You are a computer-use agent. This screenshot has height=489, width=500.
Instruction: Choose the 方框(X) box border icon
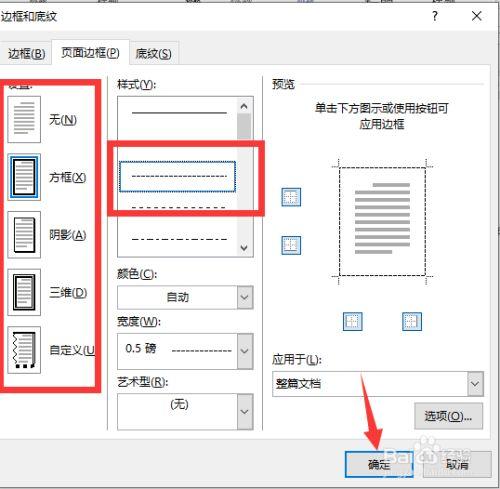24,177
